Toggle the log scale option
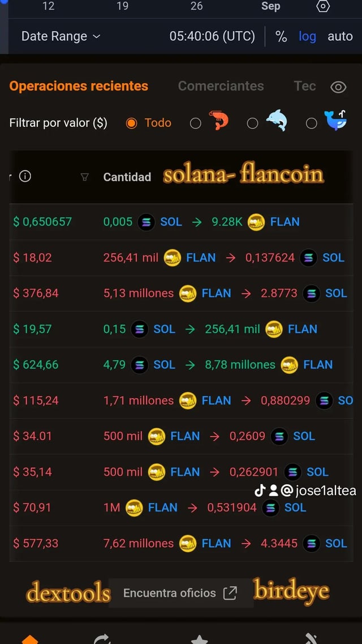The width and height of the screenshot is (362, 644). click(x=307, y=36)
